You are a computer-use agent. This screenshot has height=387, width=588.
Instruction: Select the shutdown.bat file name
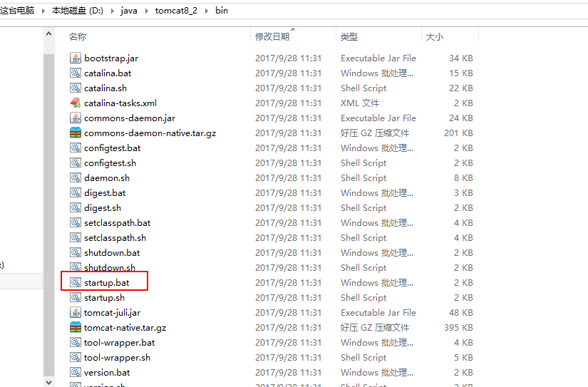(x=112, y=253)
